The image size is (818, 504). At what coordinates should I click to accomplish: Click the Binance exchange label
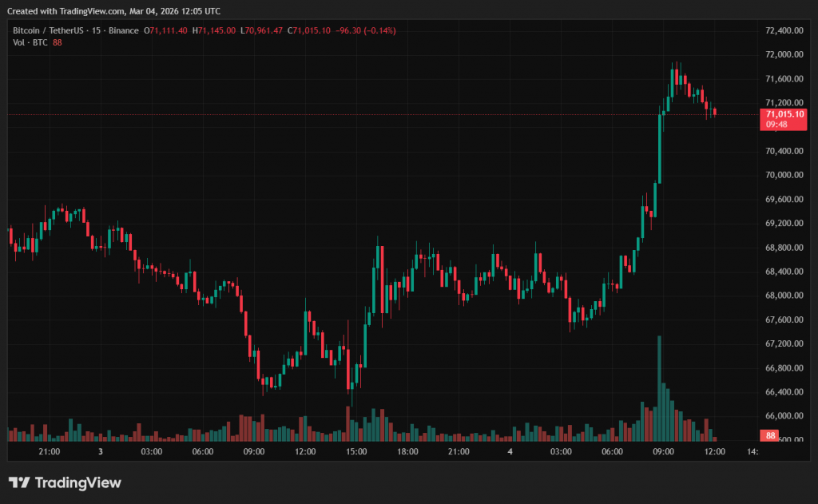click(x=124, y=30)
